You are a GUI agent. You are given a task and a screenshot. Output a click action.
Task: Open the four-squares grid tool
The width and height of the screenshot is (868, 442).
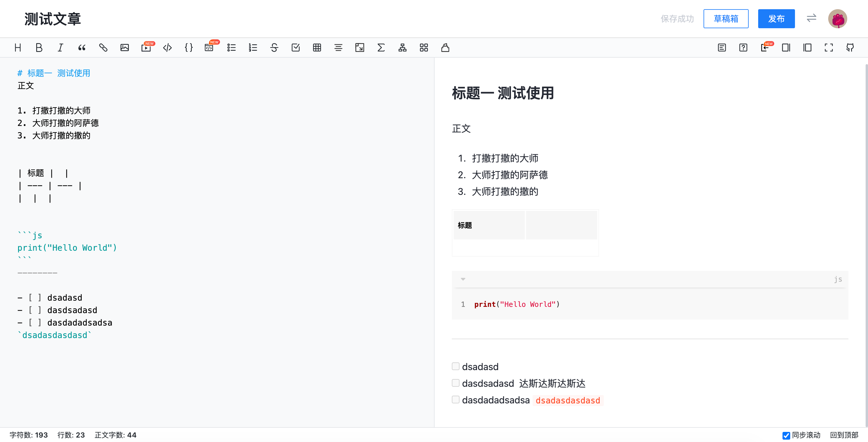pos(424,48)
